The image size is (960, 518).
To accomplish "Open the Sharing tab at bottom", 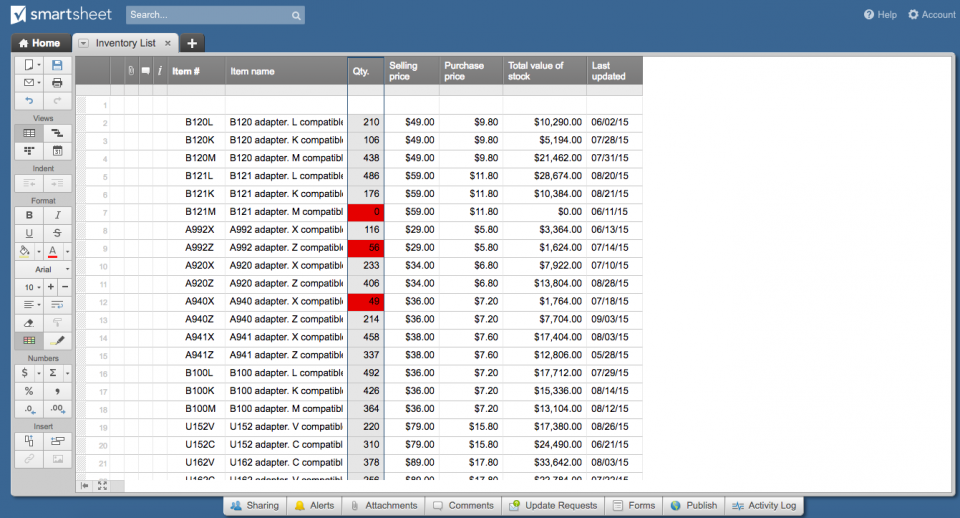I will (x=254, y=506).
